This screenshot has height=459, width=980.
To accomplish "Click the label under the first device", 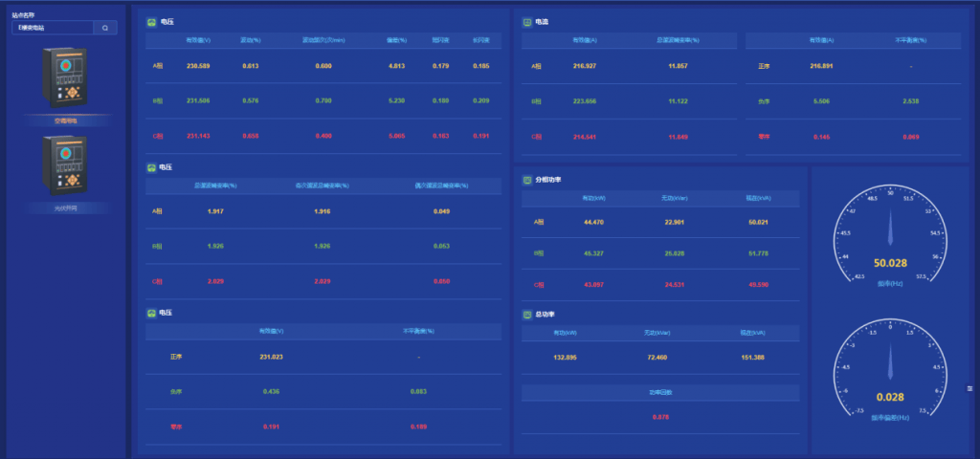I will pos(65,121).
